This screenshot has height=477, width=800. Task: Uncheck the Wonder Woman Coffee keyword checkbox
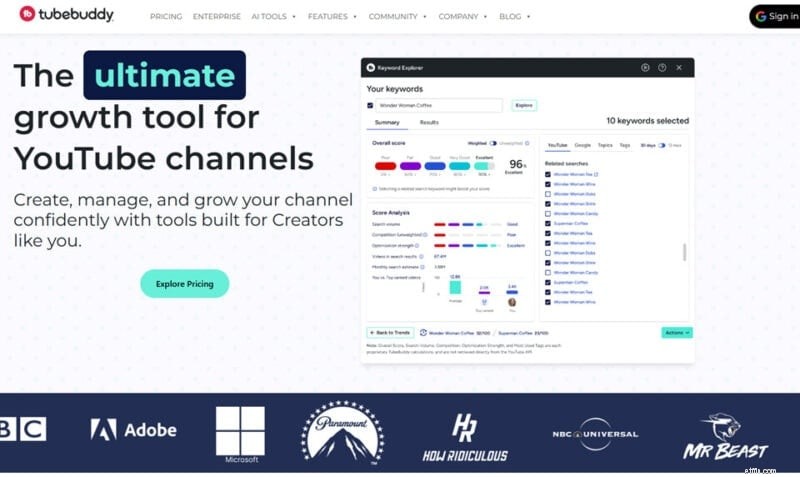point(370,105)
